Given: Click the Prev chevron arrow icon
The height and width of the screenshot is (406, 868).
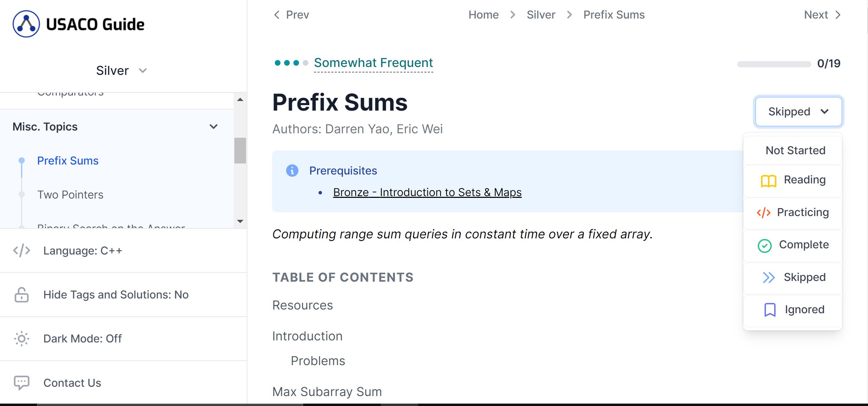Looking at the screenshot, I should 277,15.
